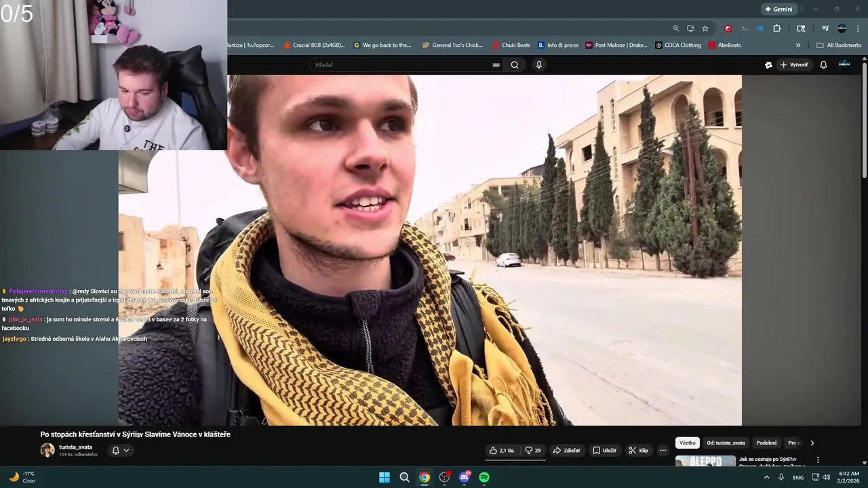
Task: Expand the system tray hidden icons chevron
Action: coord(767,477)
